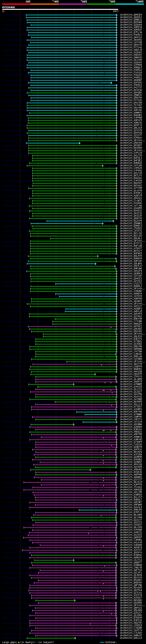Open hit UniRef100_B6TLF0
The width and height of the screenshot is (146, 644).
[131, 175]
